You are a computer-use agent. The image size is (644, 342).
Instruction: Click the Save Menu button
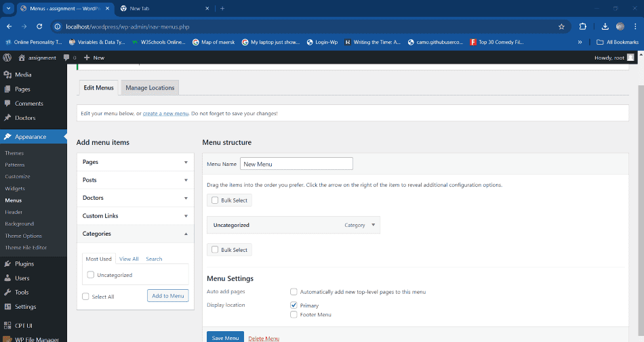coord(225,338)
